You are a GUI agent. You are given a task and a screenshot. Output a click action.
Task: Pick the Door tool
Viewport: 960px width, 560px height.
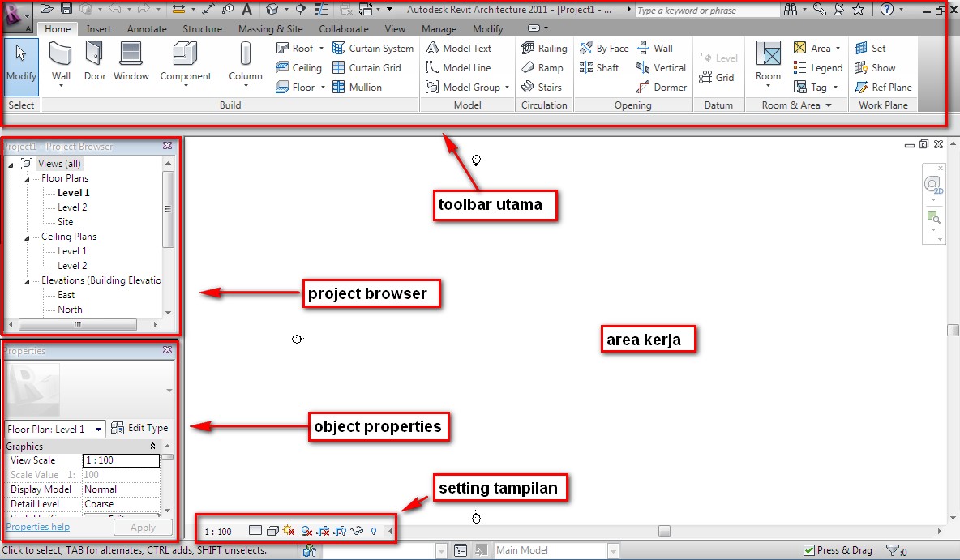(94, 62)
